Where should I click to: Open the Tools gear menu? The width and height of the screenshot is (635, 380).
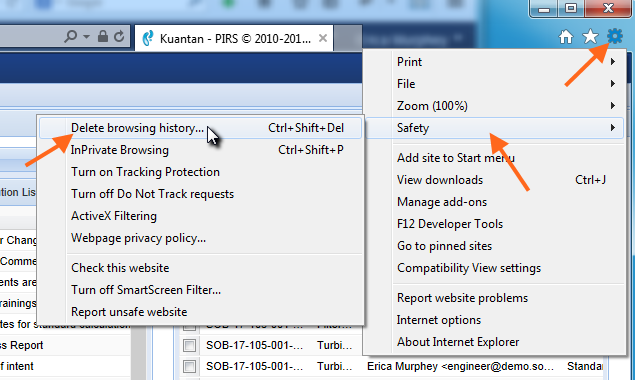click(615, 37)
